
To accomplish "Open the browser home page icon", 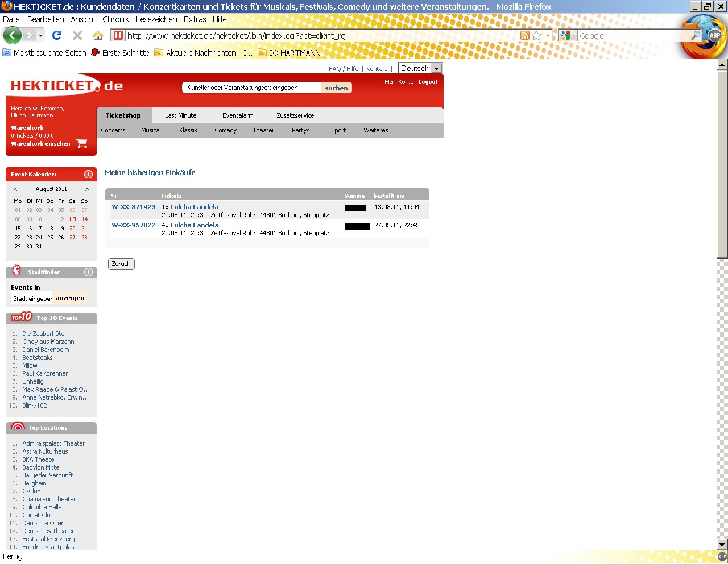I will point(98,35).
